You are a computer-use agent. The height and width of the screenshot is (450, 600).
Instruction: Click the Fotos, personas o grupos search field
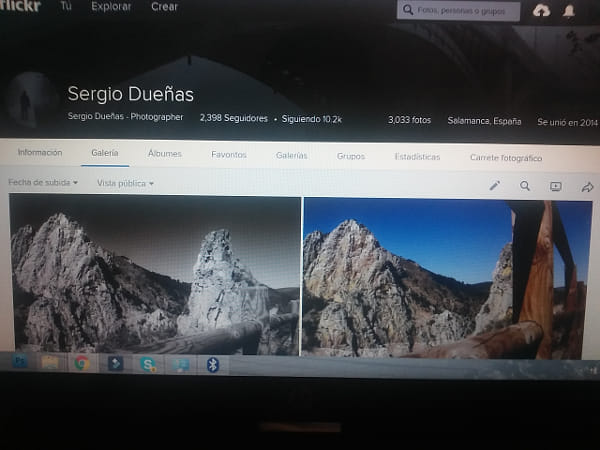point(458,11)
